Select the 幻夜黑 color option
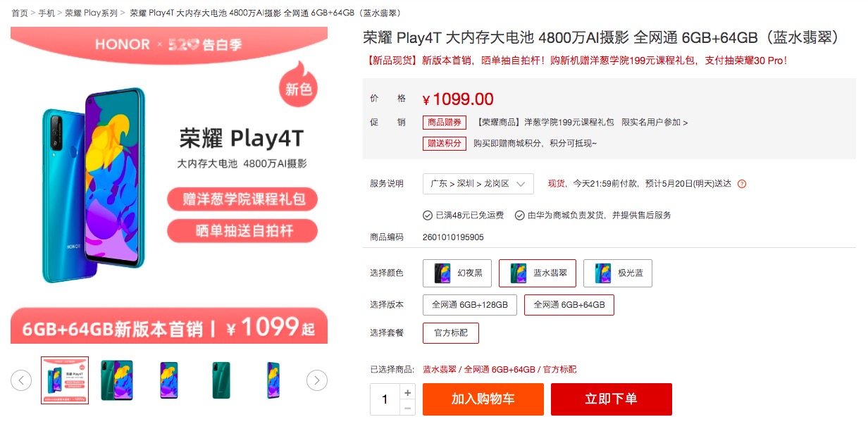The height and width of the screenshot is (436, 868). [457, 273]
